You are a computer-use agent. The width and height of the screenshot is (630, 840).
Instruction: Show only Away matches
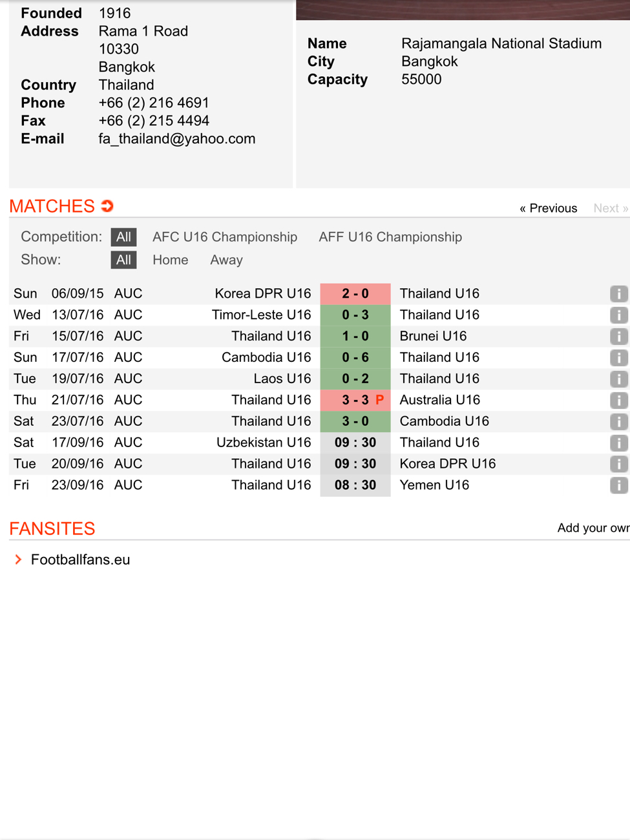[x=226, y=260]
